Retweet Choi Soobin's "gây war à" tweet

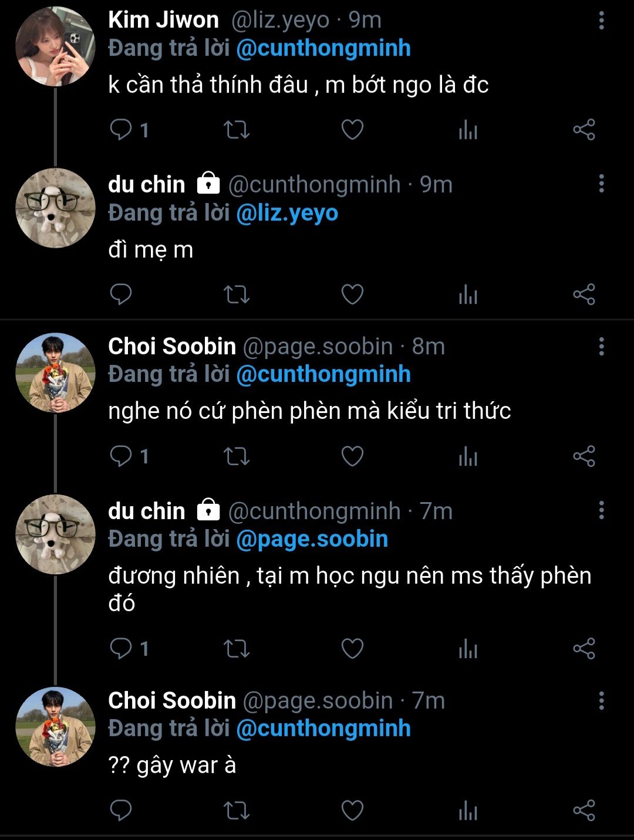point(237,811)
